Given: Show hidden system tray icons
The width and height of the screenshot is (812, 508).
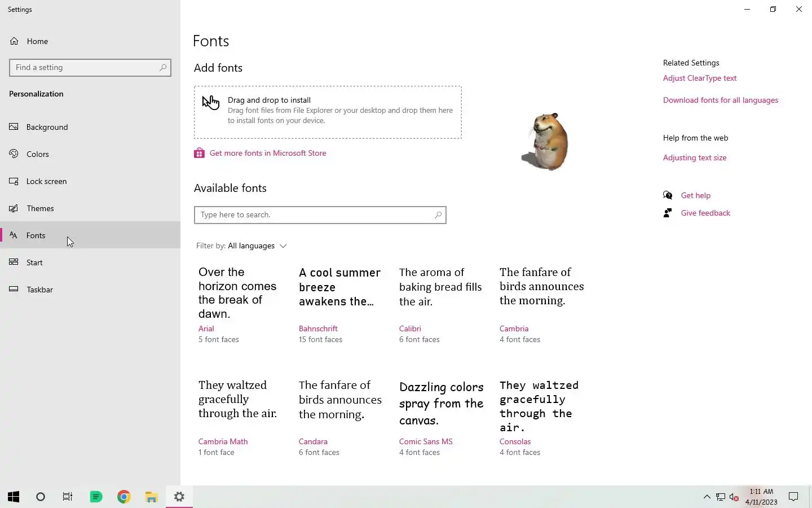Looking at the screenshot, I should [707, 497].
